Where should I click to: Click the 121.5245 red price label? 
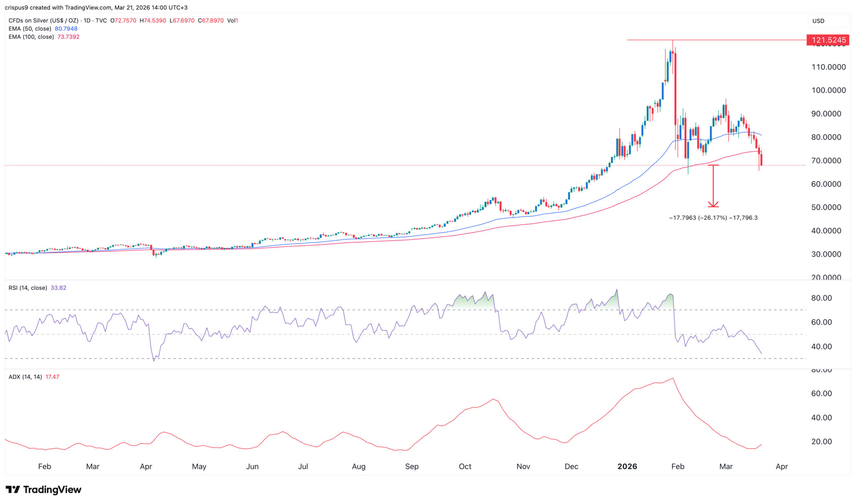click(828, 40)
